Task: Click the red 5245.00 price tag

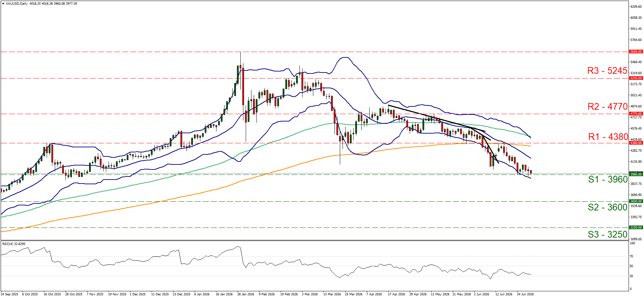Action: pos(636,78)
